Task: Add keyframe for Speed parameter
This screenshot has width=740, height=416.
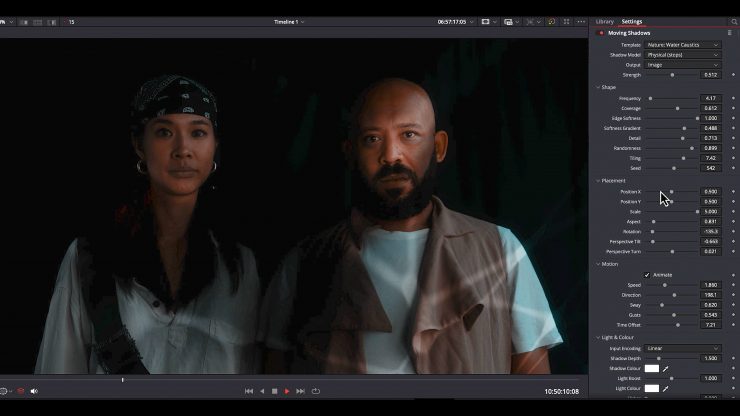Action: point(733,285)
